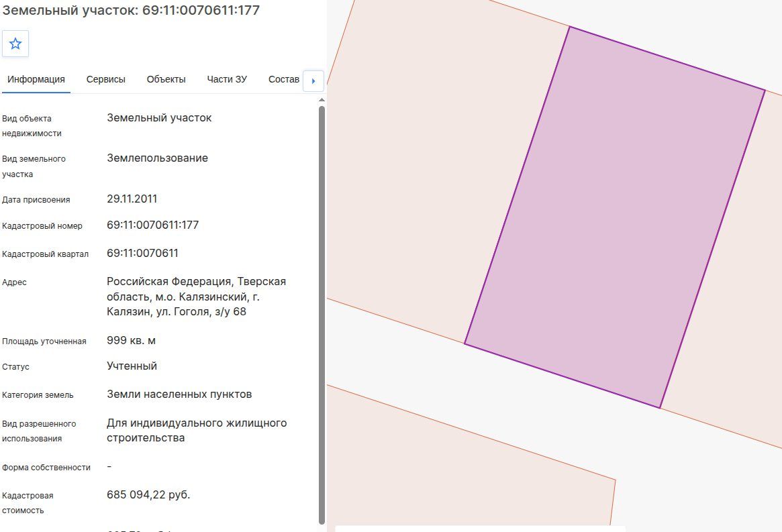Click area value 999 кв. м

tap(131, 341)
